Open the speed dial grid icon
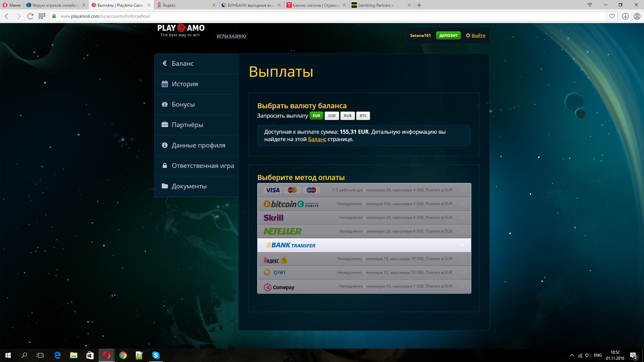This screenshot has height=362, width=644. click(x=42, y=16)
